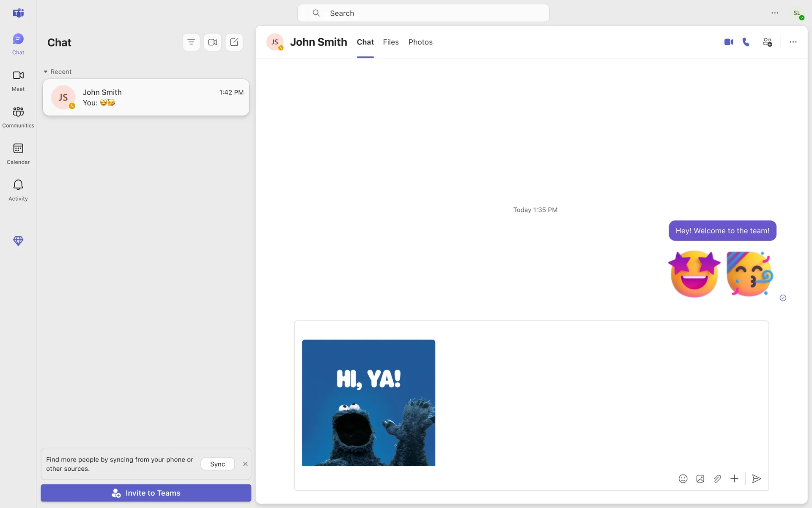Open Calendar in the left sidebar
Image resolution: width=812 pixels, height=508 pixels.
[x=18, y=153]
